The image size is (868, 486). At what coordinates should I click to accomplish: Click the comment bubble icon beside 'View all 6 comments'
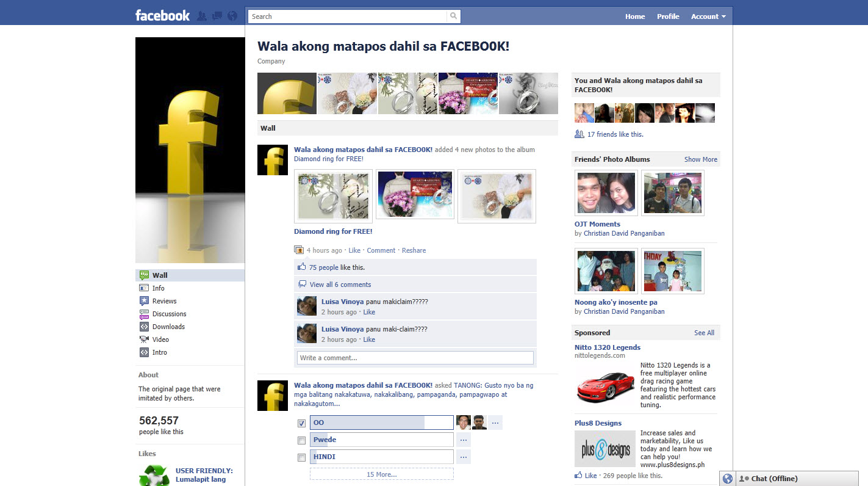click(x=301, y=285)
